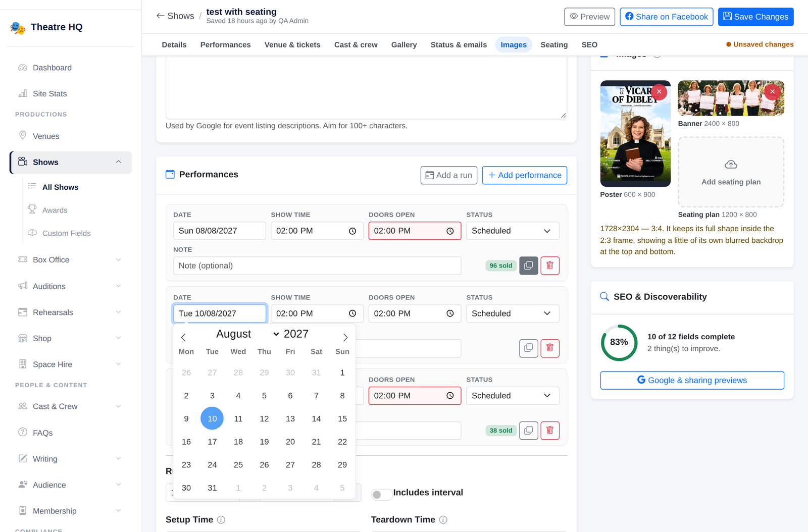This screenshot has height=532, width=808.
Task: Open the month dropdown showing August
Action: [247, 334]
